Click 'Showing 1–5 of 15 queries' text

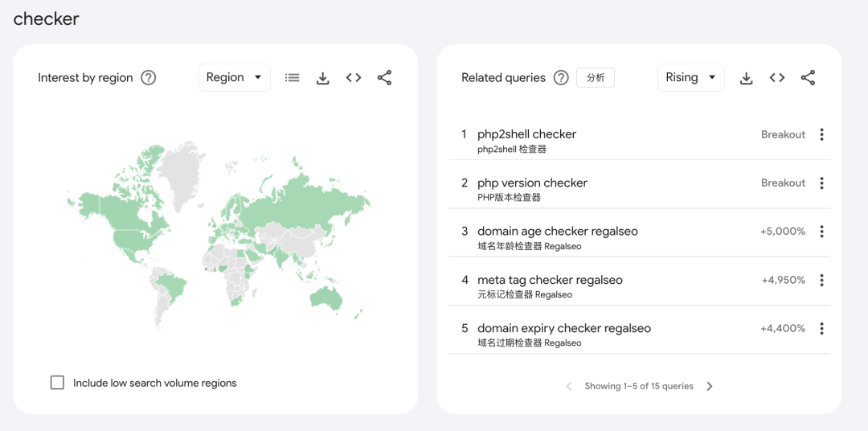click(639, 386)
